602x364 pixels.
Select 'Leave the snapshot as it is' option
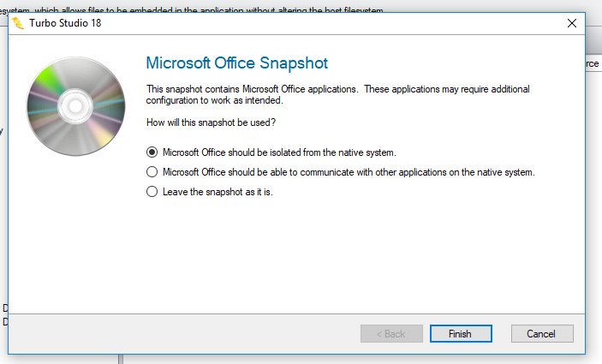tap(152, 192)
